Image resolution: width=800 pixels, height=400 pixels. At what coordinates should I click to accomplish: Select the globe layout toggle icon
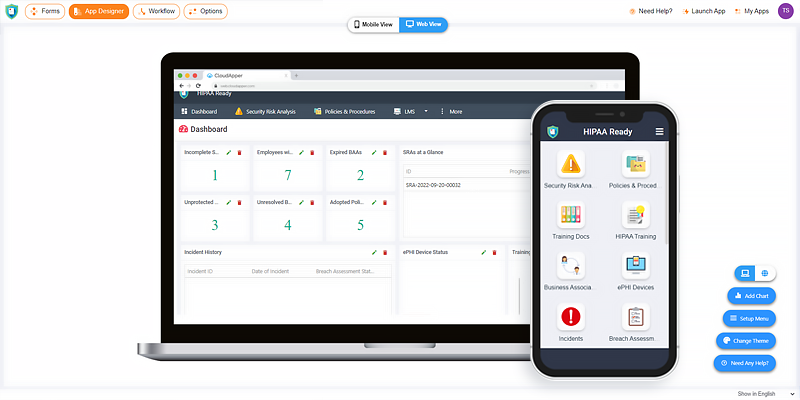(765, 273)
